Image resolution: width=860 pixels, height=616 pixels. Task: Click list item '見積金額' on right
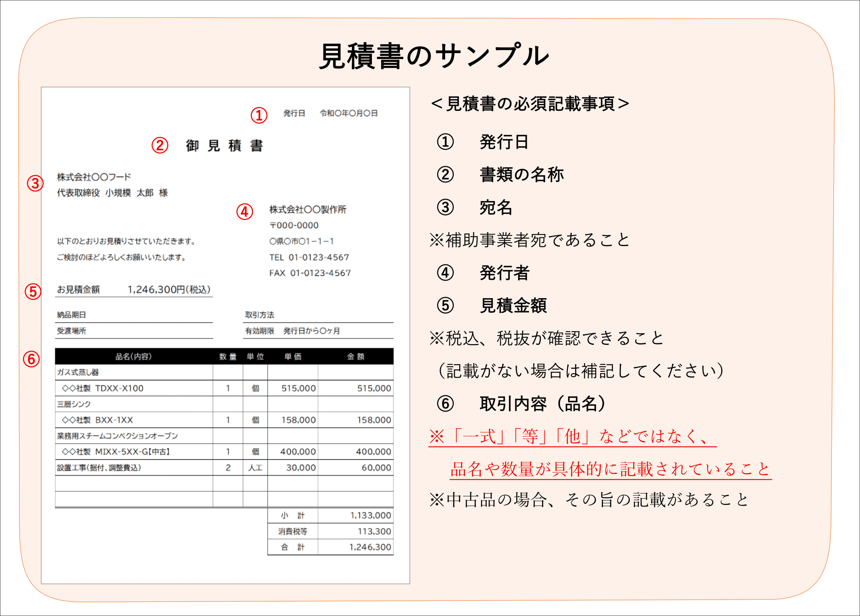click(x=513, y=306)
